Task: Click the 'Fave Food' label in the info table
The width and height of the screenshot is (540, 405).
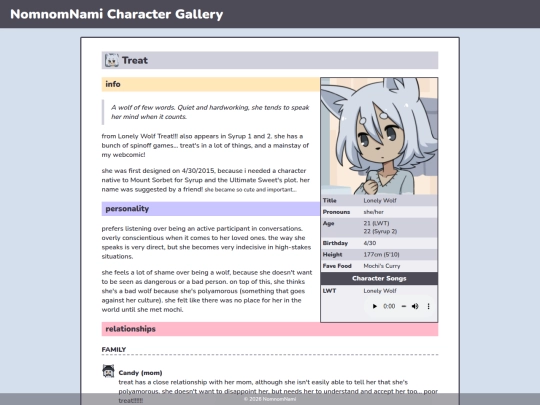Action: pyautogui.click(x=337, y=266)
